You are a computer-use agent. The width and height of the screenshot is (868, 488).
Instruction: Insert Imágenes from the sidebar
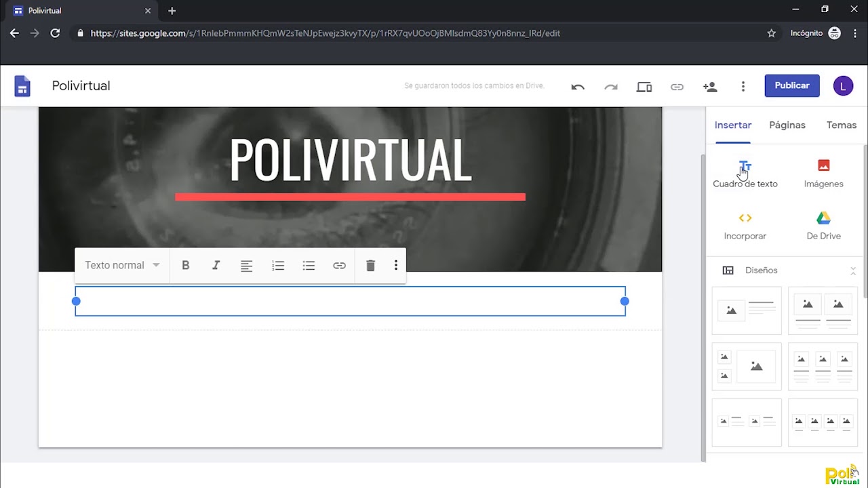tap(823, 174)
